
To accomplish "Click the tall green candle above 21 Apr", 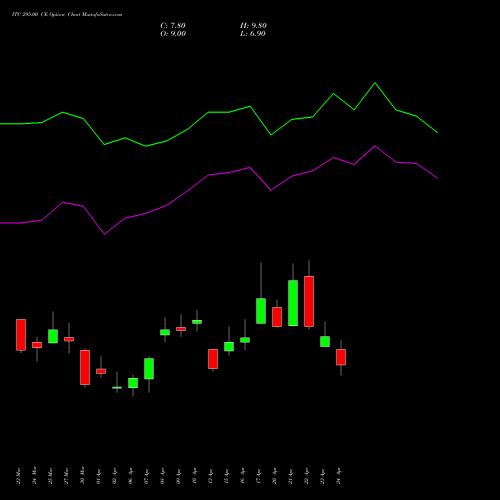I will point(293,303).
